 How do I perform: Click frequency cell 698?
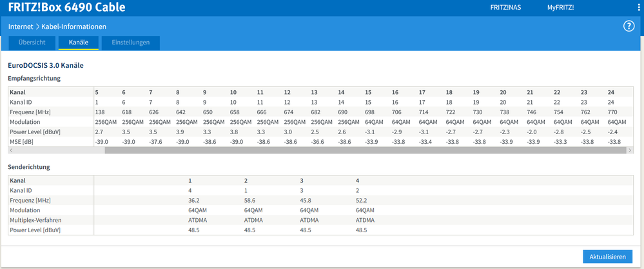369,112
